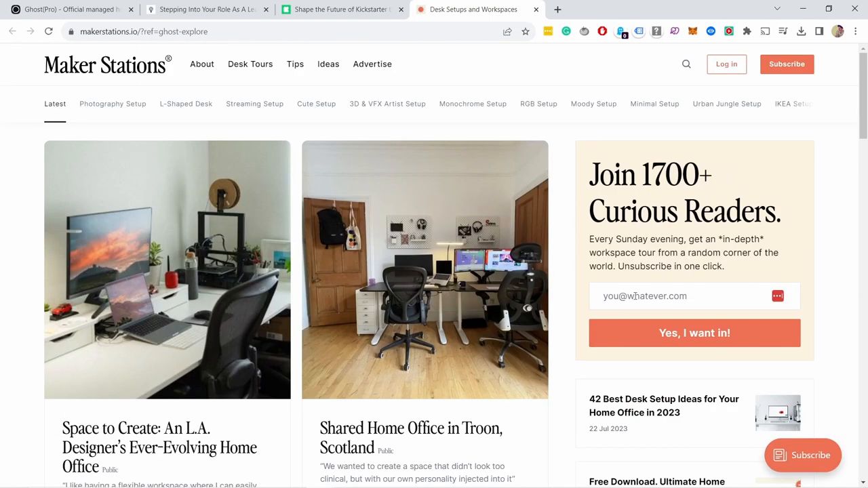Open the Chrome three-dot menu
Screen dimensions: 868x488
tap(856, 31)
